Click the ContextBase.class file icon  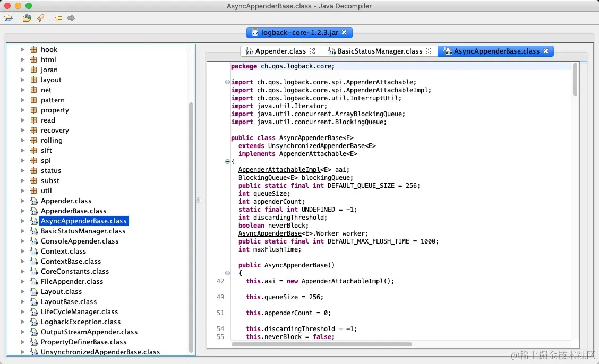coord(33,262)
